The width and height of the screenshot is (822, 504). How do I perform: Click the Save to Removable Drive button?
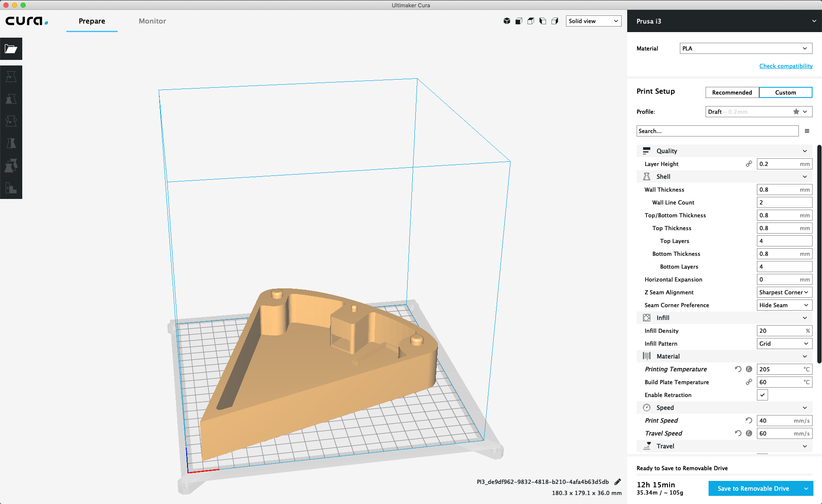[x=753, y=489]
